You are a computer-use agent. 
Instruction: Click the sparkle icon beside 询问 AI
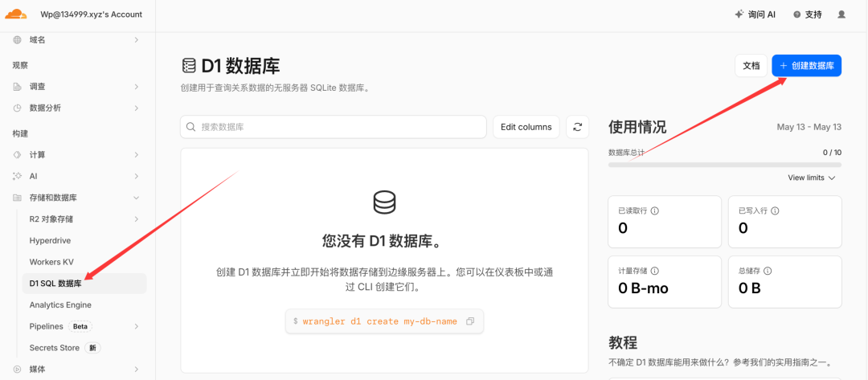click(739, 15)
